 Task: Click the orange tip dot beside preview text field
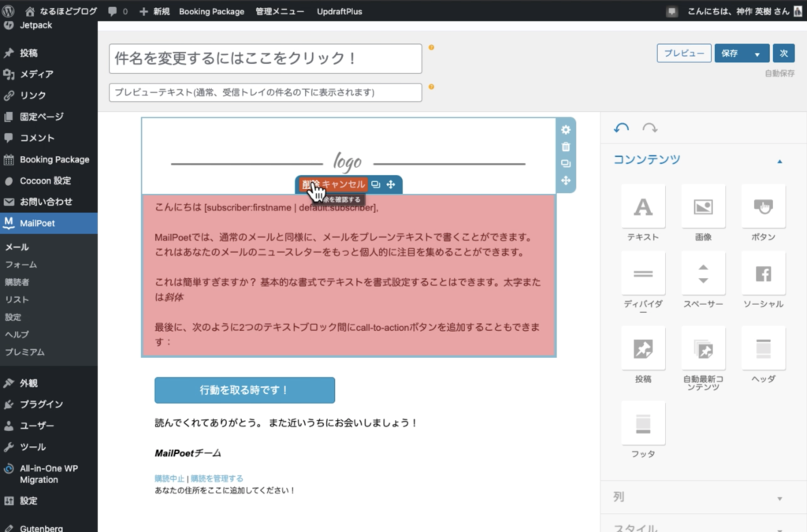point(431,87)
